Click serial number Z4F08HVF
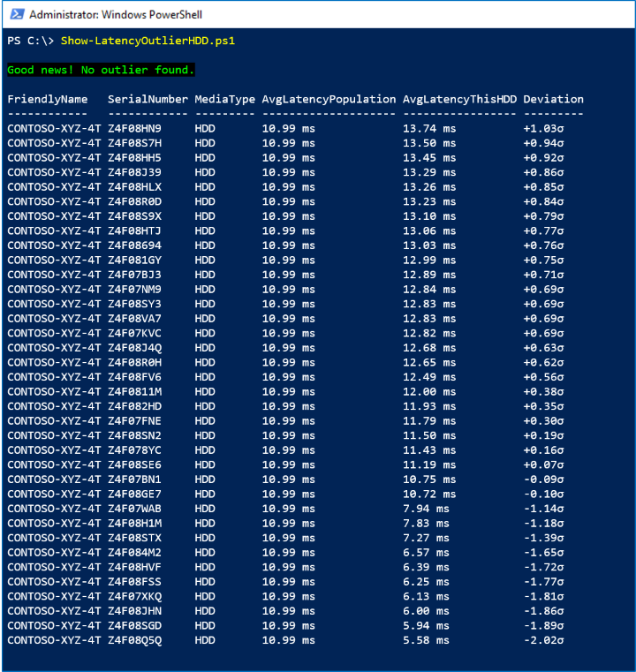Screen dimensions: 636x672 click(x=134, y=567)
